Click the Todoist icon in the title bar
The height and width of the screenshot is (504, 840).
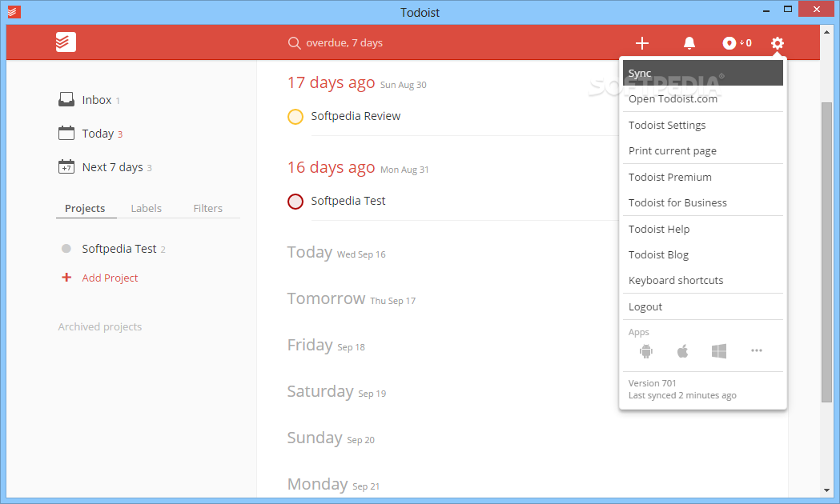click(x=14, y=11)
